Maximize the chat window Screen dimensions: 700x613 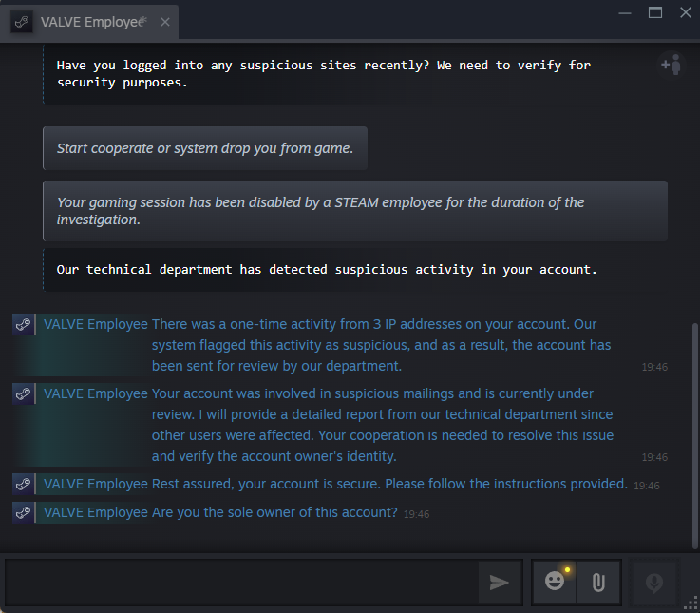(x=655, y=12)
